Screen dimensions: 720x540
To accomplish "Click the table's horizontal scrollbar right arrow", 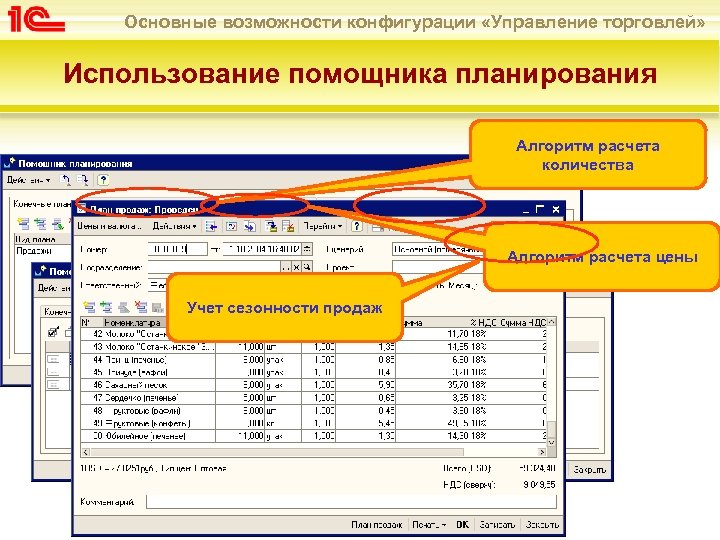I will pyautogui.click(x=542, y=452).
